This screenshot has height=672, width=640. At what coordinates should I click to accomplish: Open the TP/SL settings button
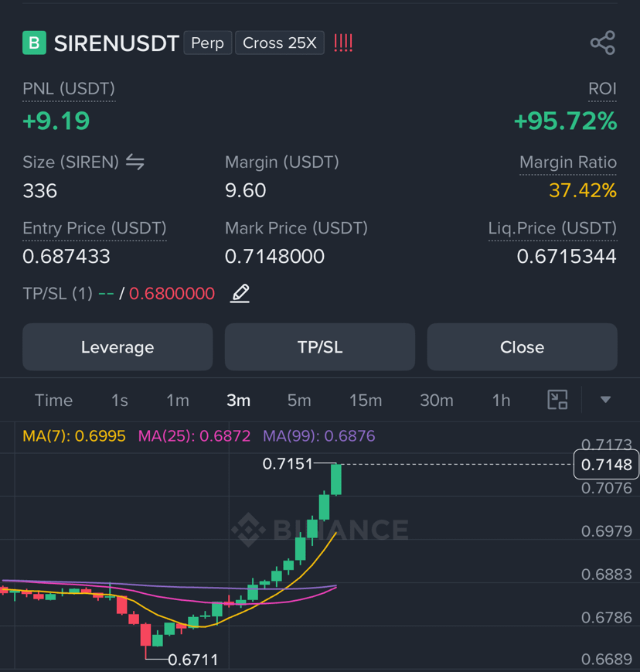pyautogui.click(x=320, y=347)
